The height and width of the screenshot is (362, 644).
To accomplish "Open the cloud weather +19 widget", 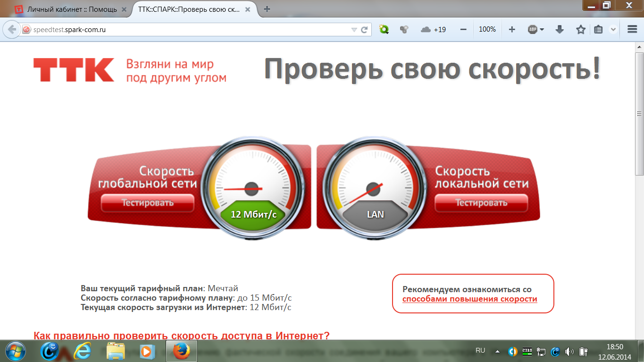I will 433,29.
